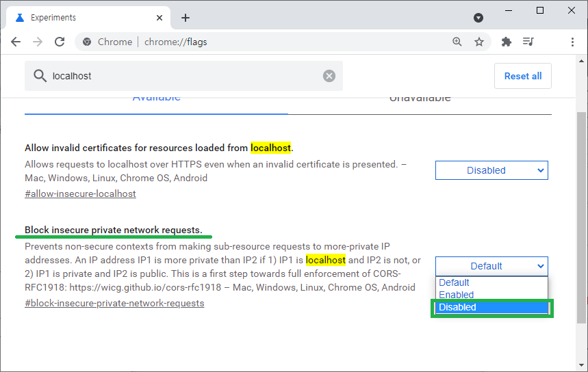588x372 pixels.
Task: Click the scrollbar up arrow
Action: [581, 61]
